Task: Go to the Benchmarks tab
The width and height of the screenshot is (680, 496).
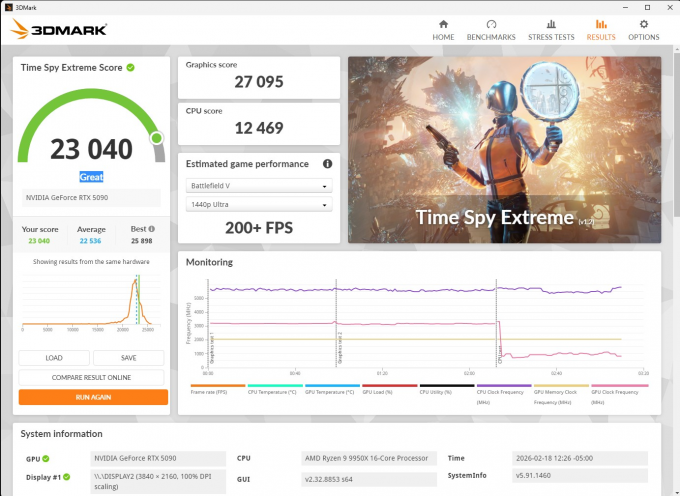Action: (x=491, y=30)
